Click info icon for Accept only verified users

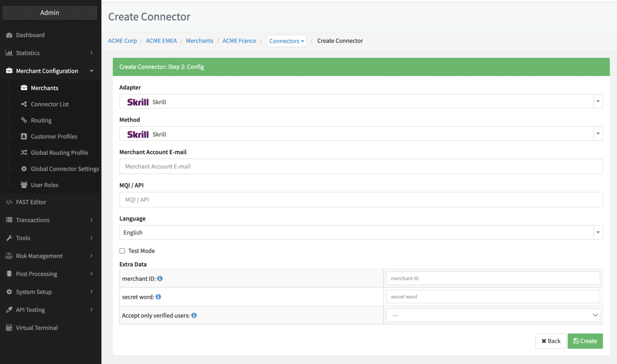pos(194,315)
